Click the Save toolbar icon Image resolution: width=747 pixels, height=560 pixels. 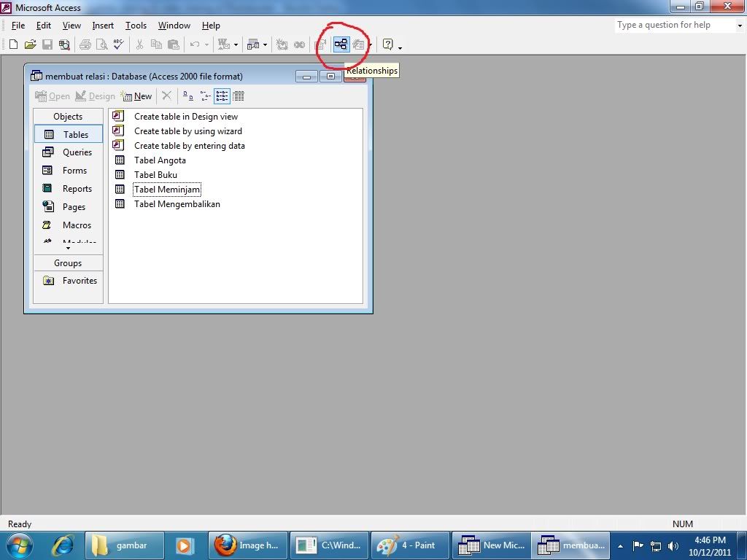[47, 44]
